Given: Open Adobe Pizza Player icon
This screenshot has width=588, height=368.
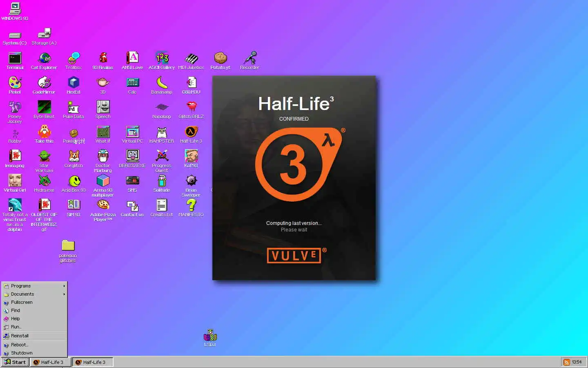Looking at the screenshot, I should [x=103, y=211].
